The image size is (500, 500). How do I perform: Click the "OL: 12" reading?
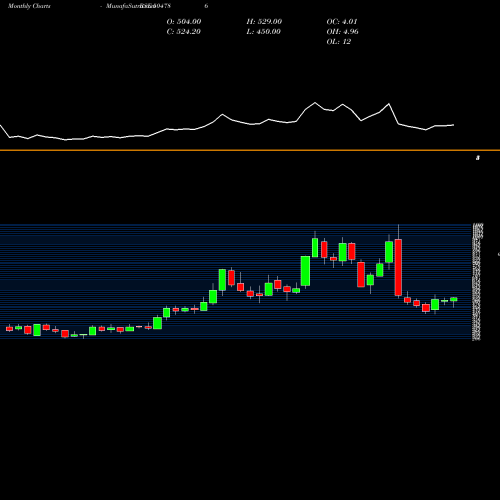[x=338, y=42]
